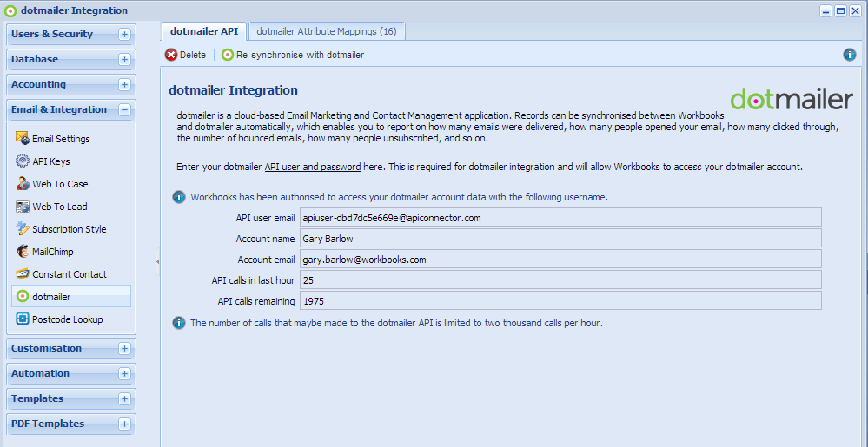
Task: Click the Delete button label
Action: pyautogui.click(x=193, y=55)
